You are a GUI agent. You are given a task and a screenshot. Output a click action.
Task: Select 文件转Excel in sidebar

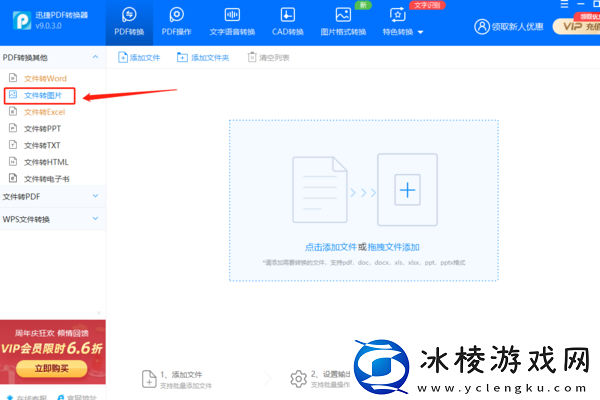pyautogui.click(x=44, y=112)
